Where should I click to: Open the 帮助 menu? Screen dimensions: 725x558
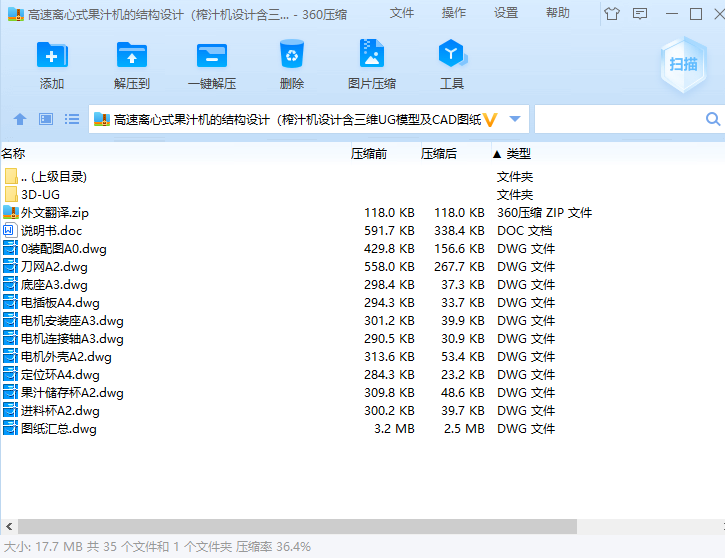(x=558, y=13)
